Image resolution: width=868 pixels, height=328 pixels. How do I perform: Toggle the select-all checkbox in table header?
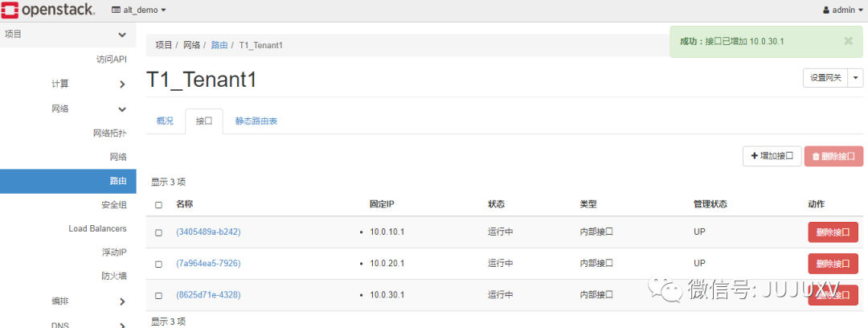158,205
